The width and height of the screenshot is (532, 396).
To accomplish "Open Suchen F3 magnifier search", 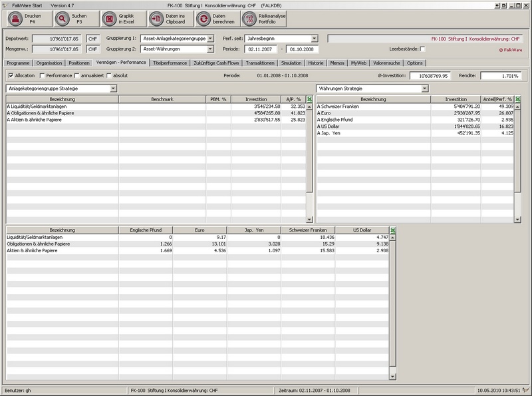I will point(63,19).
